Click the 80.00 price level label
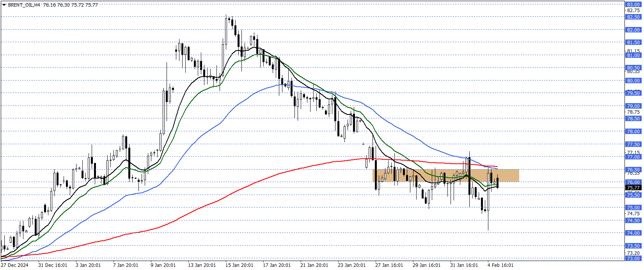Viewport: 644px width, 270px height. pos(633,80)
